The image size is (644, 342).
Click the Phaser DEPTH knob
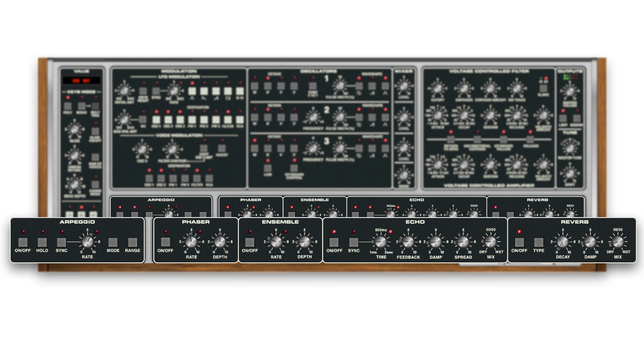(x=220, y=242)
